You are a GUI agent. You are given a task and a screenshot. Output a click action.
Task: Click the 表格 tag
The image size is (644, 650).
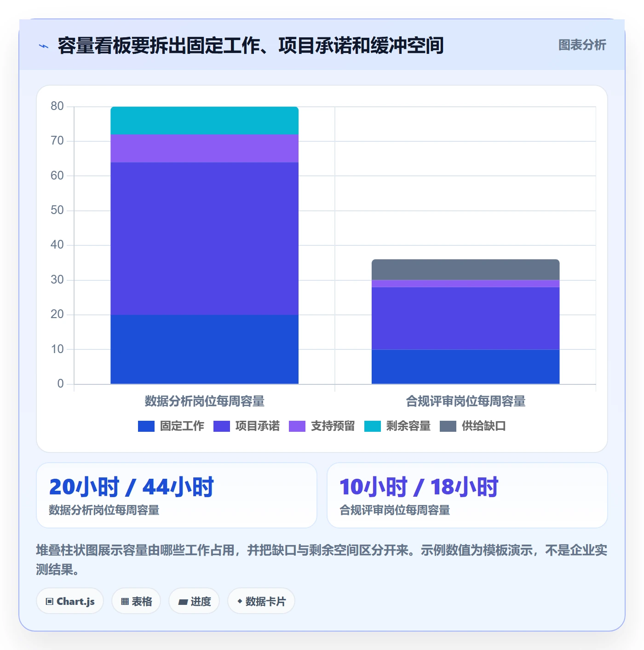136,601
